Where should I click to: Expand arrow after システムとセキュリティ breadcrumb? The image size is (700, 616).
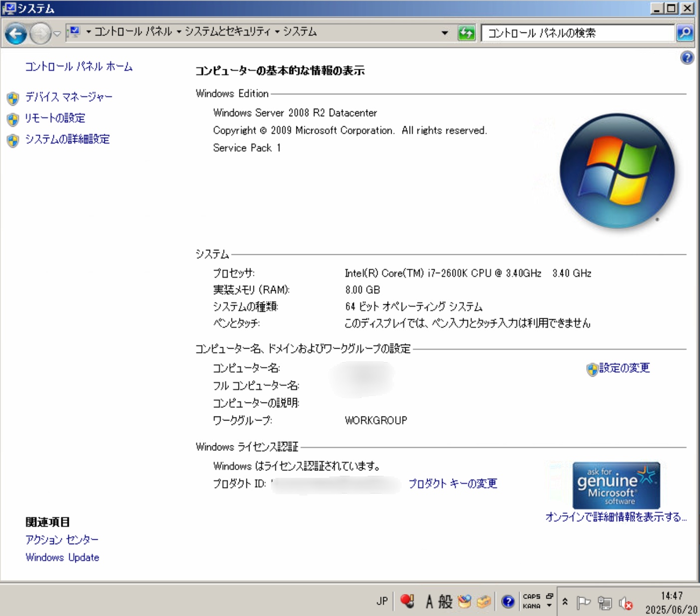tap(277, 32)
